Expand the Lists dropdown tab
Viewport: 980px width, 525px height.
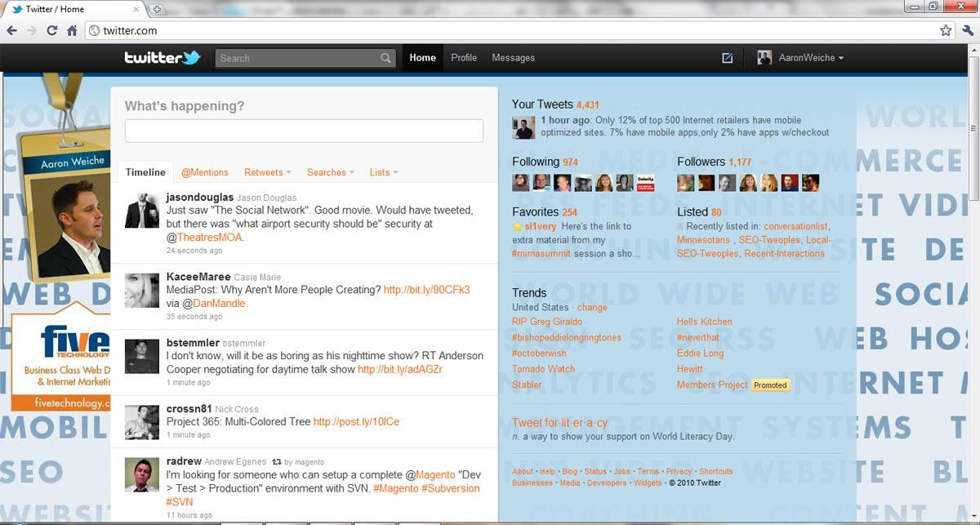(384, 172)
